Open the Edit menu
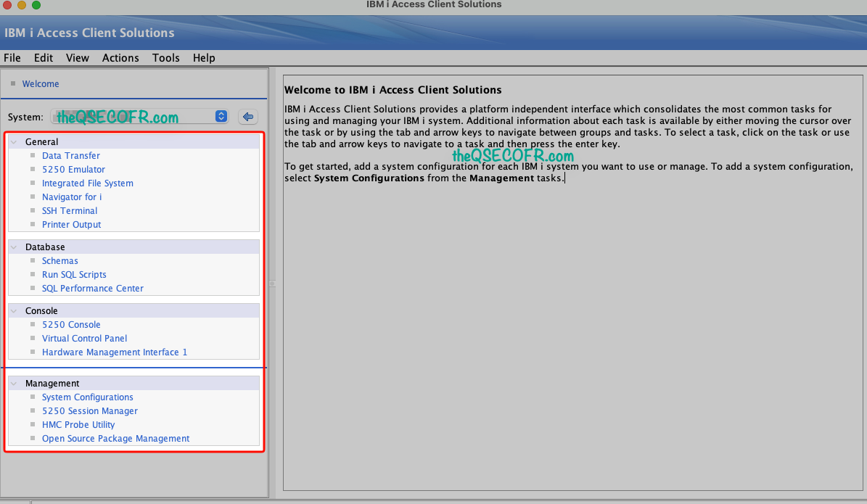 pos(43,58)
